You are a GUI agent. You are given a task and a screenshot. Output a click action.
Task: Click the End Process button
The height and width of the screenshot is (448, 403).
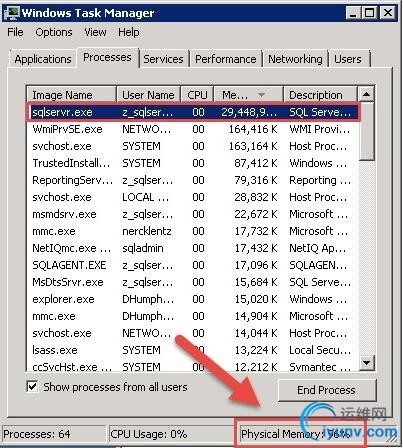(x=327, y=390)
